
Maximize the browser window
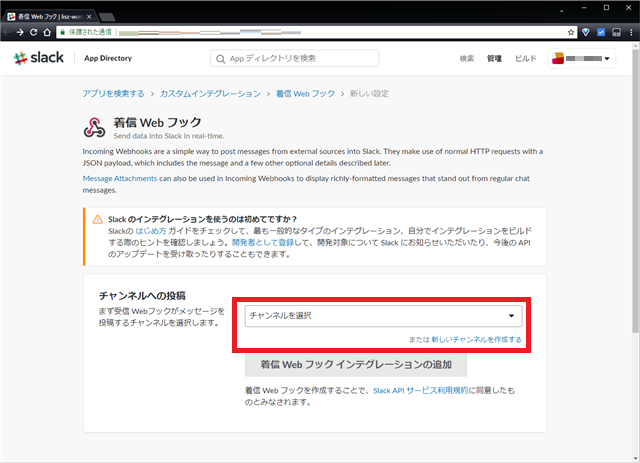pos(607,8)
